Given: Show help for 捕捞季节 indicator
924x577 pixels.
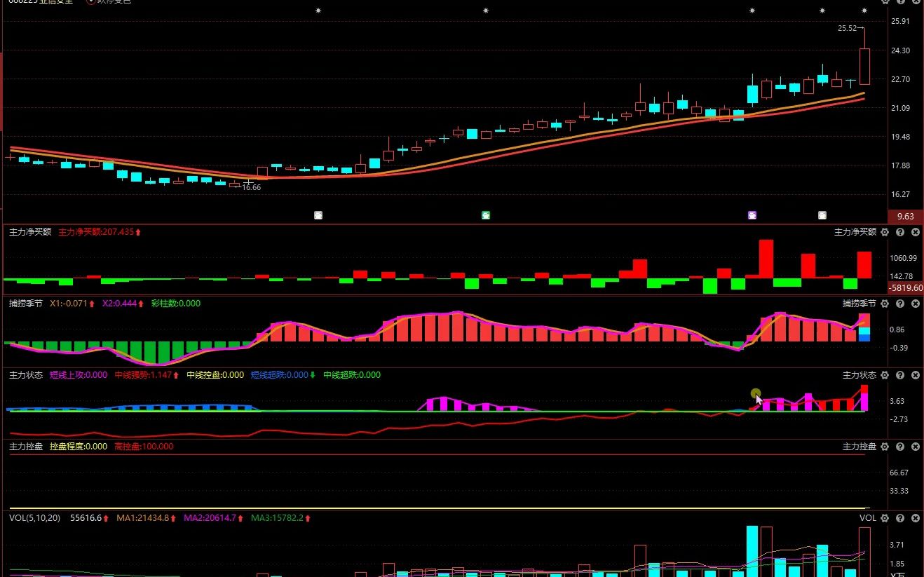Looking at the screenshot, I should click(900, 304).
